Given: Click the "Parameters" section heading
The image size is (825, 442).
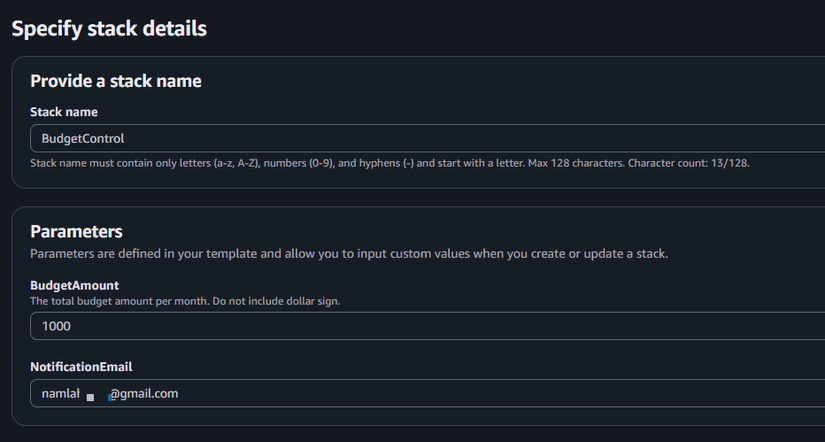Looking at the screenshot, I should click(x=77, y=232).
